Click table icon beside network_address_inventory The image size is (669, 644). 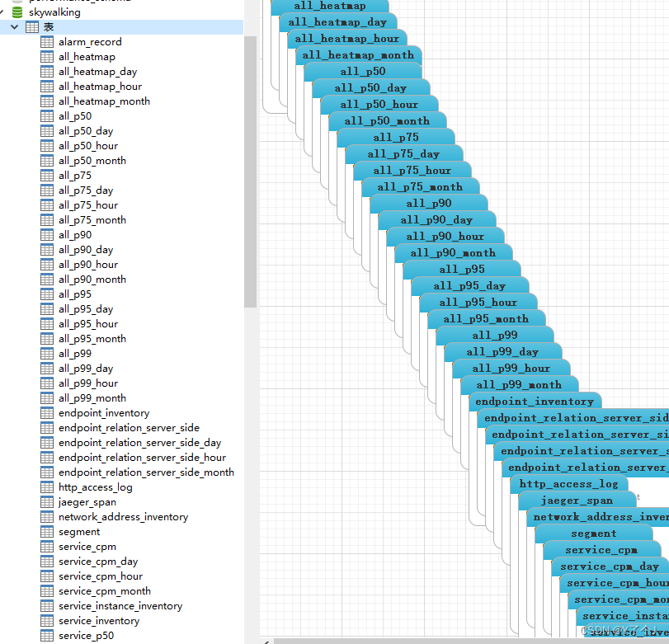[47, 517]
